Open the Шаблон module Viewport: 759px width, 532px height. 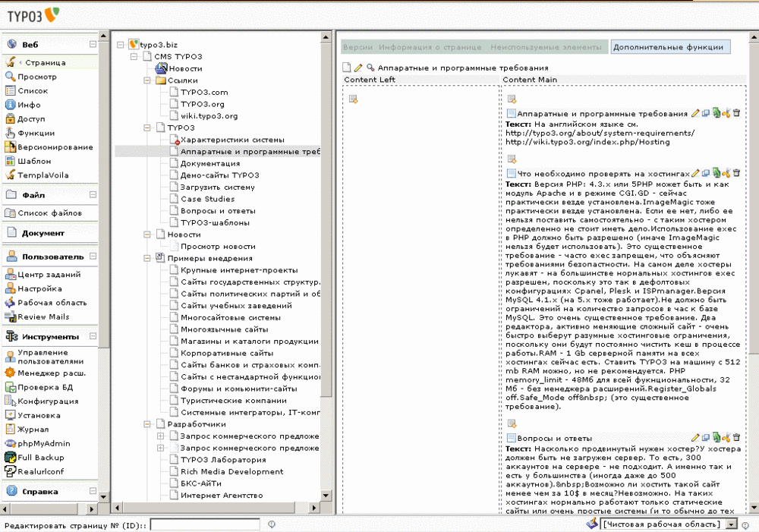[34, 161]
